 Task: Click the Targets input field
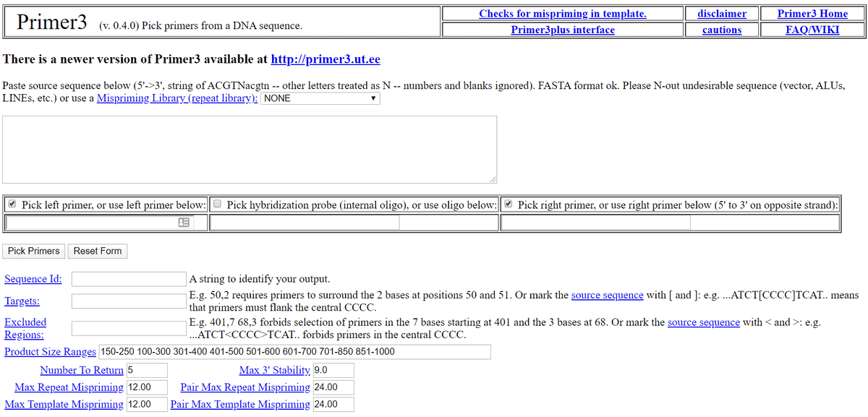pos(129,301)
